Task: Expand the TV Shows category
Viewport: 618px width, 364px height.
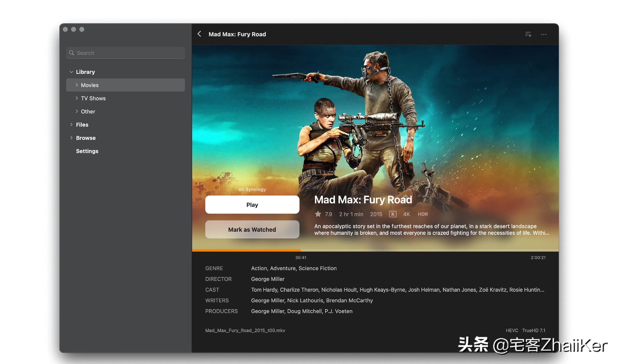Action: click(77, 98)
